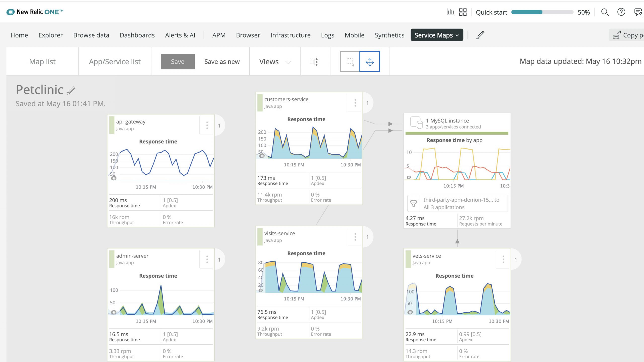Enable map edit mode with the pencil icon
This screenshot has width=644, height=362.
[x=480, y=35]
